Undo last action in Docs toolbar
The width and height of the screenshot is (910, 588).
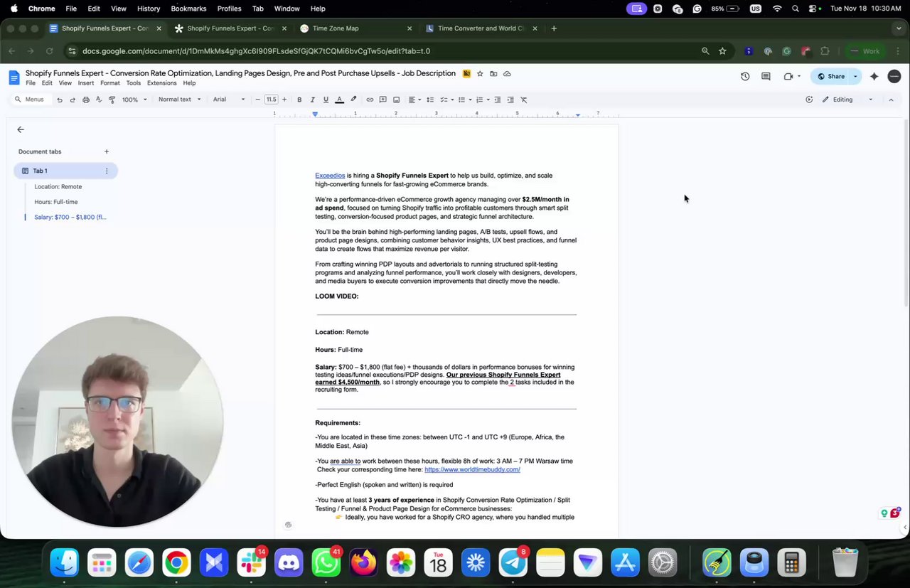pos(60,100)
